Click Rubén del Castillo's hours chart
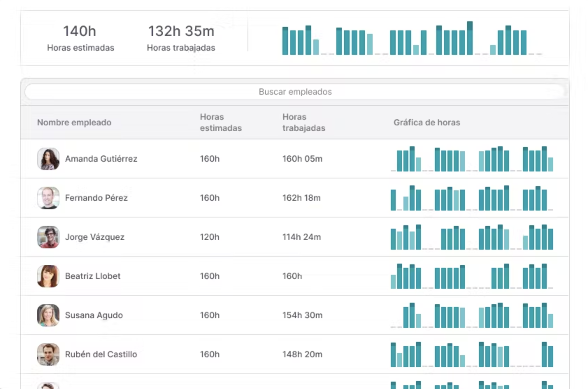 (x=472, y=355)
